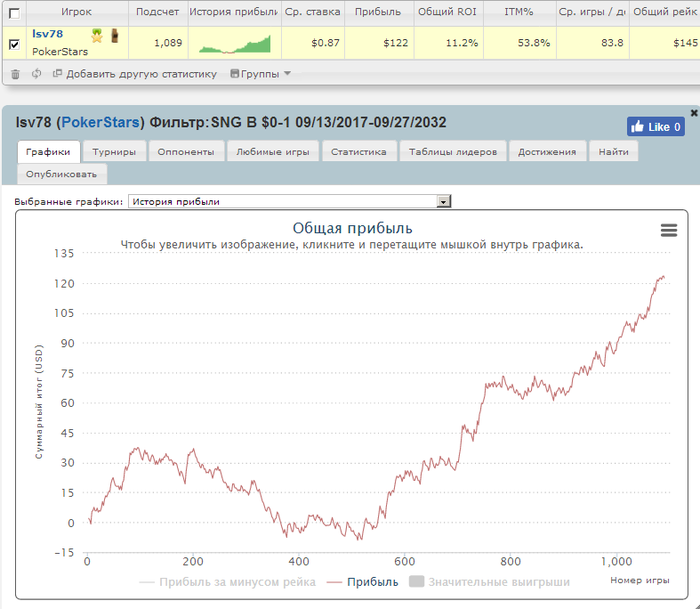Toggle 'Прибыль за минусом рейка' legend series
Screen dimensions: 700x609
coord(228,582)
